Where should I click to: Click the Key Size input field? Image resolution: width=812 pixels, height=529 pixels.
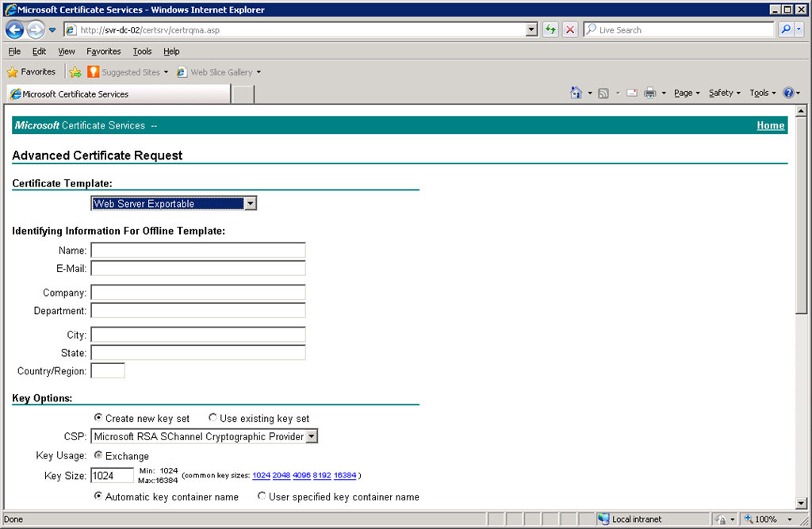click(x=113, y=476)
